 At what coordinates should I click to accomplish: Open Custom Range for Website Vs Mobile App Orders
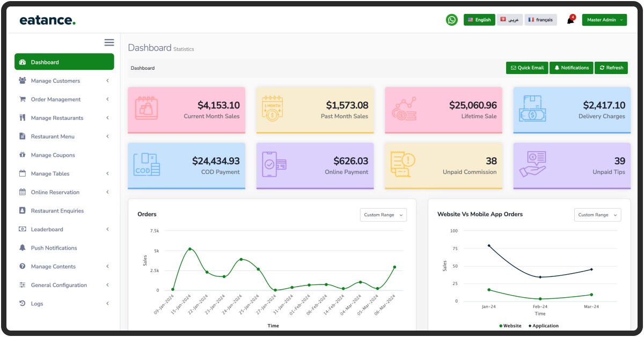tap(597, 214)
